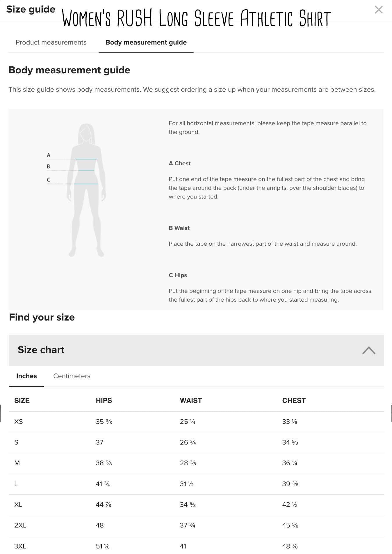Click the 'Find your size' heading
The image size is (392, 554).
[x=42, y=317]
